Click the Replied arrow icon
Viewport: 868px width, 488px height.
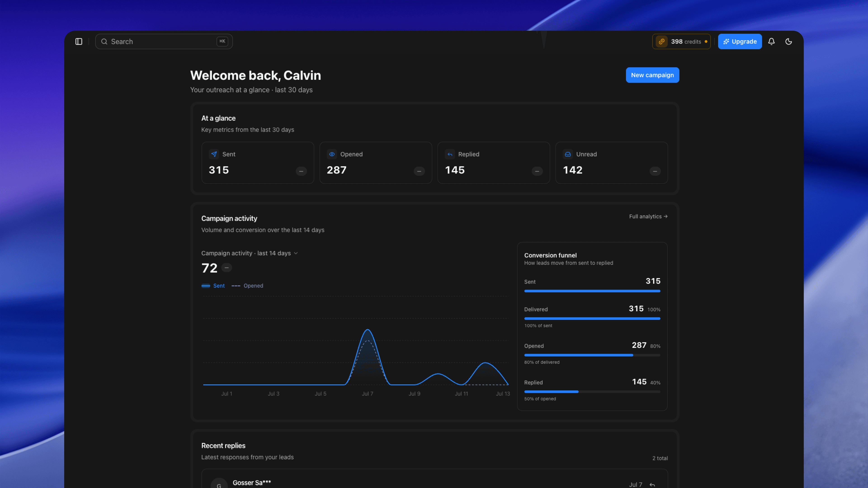450,154
